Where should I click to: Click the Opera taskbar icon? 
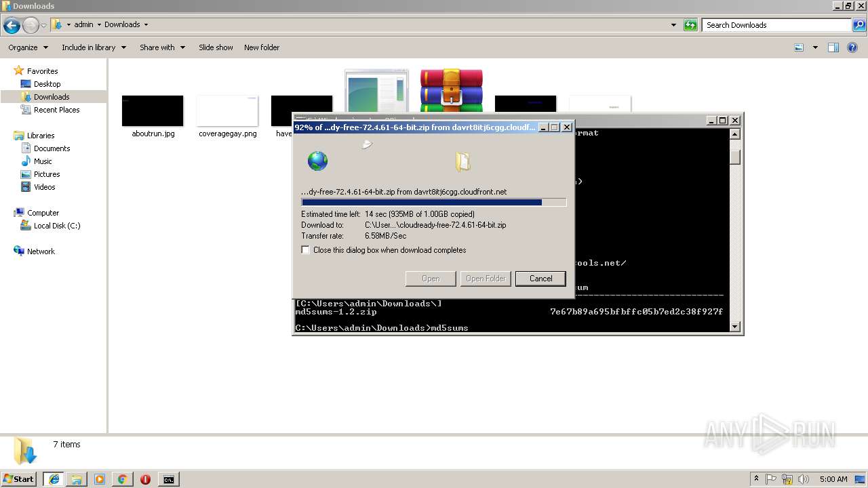[x=145, y=479]
